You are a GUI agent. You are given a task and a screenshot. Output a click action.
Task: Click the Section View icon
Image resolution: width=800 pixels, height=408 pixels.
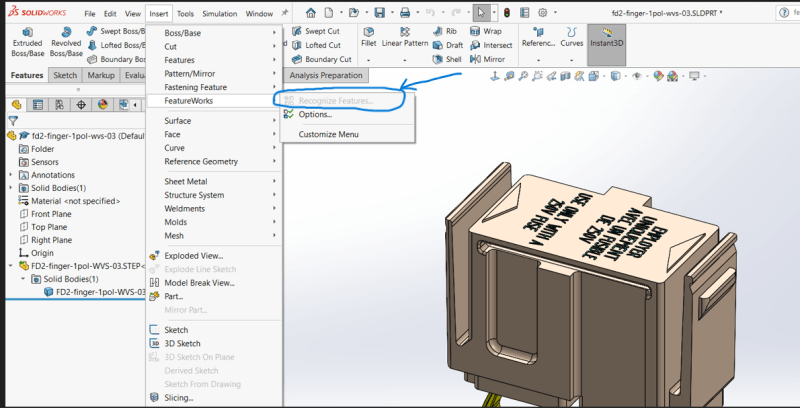[x=565, y=76]
